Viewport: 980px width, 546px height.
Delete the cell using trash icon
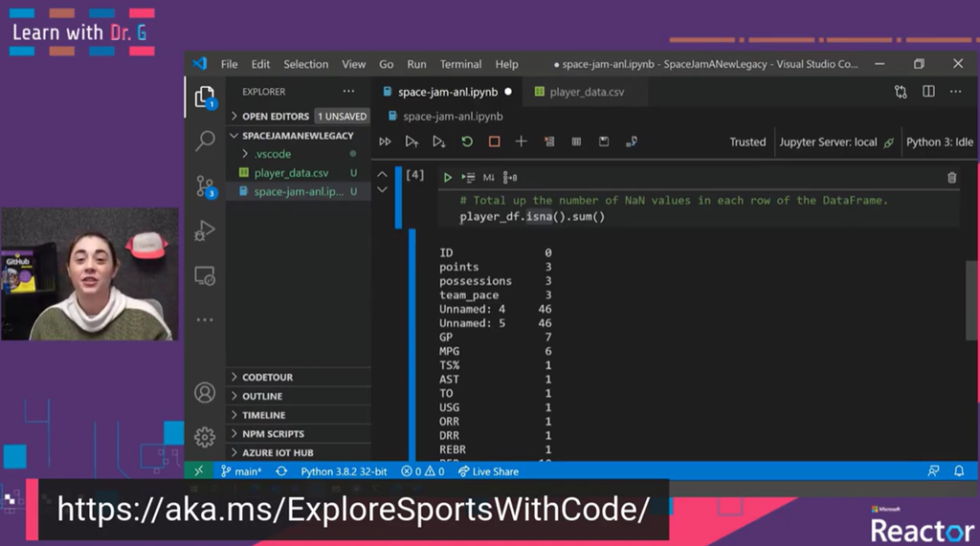[x=951, y=177]
